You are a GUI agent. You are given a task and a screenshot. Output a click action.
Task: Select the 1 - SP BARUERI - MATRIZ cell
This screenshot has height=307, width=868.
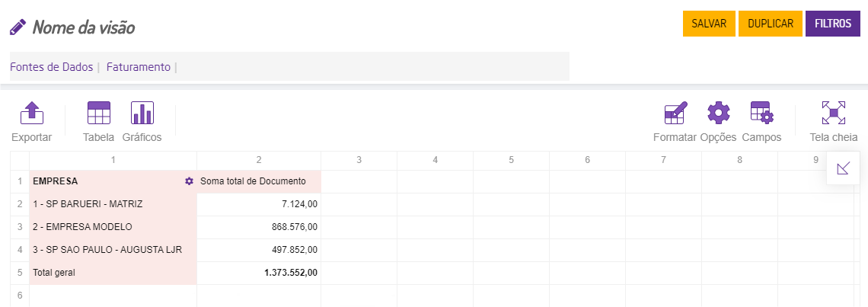point(88,204)
